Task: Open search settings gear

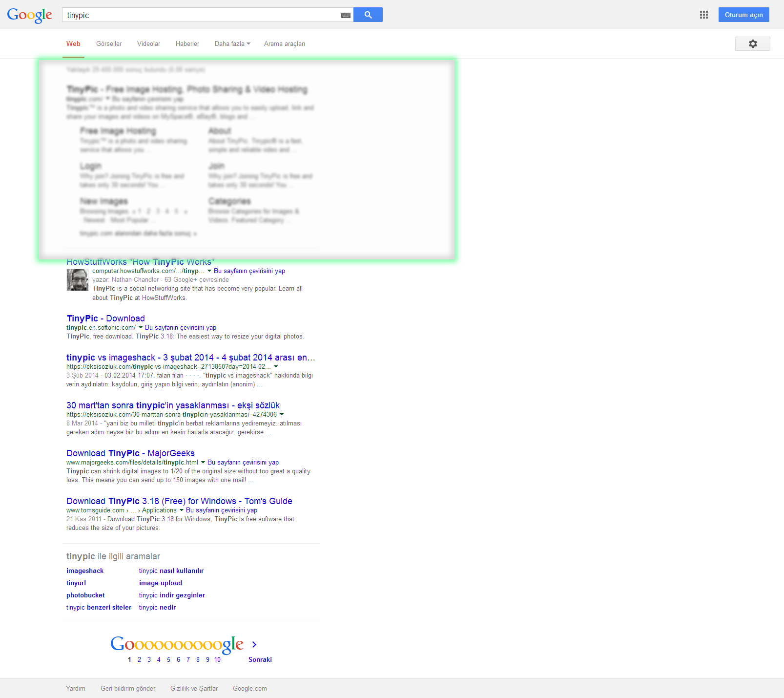Action: (753, 43)
